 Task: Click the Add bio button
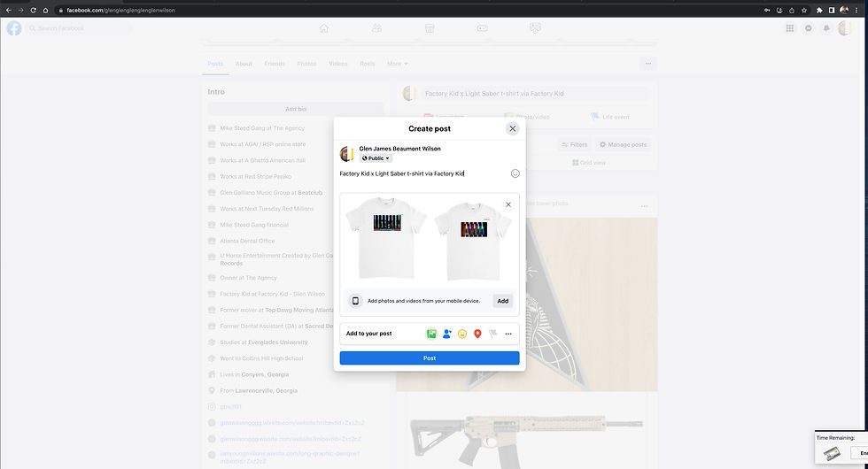[296, 109]
